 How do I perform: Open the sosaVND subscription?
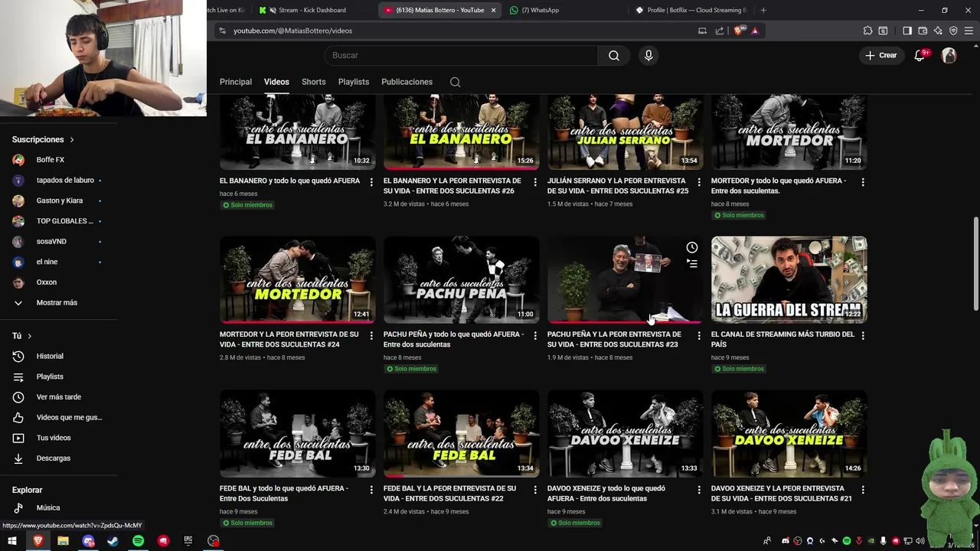pos(51,241)
